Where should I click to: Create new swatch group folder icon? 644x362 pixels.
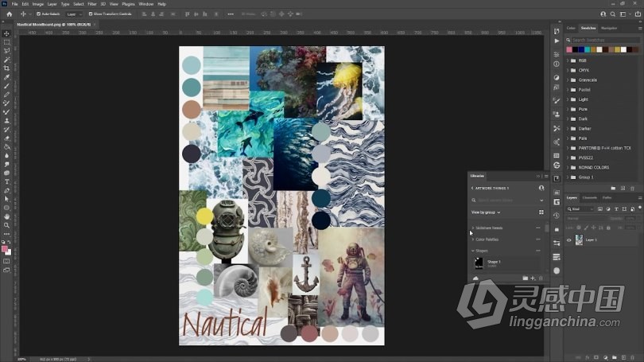pos(613,189)
